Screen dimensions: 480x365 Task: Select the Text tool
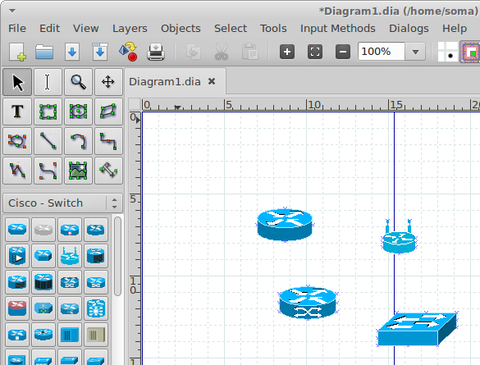click(x=17, y=111)
